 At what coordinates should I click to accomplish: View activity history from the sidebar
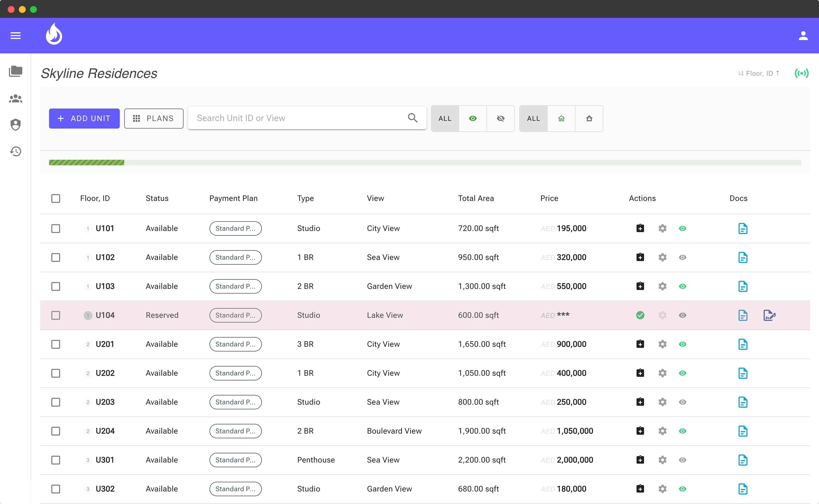click(x=15, y=151)
